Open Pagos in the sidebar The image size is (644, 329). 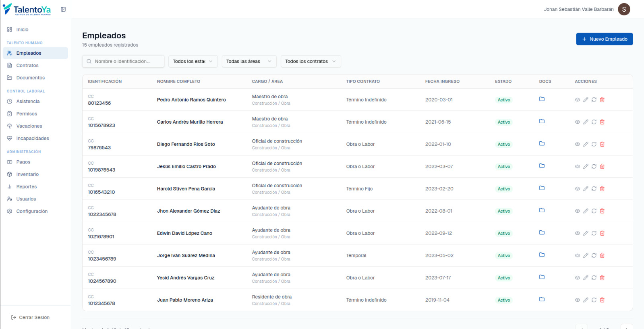tap(35, 162)
